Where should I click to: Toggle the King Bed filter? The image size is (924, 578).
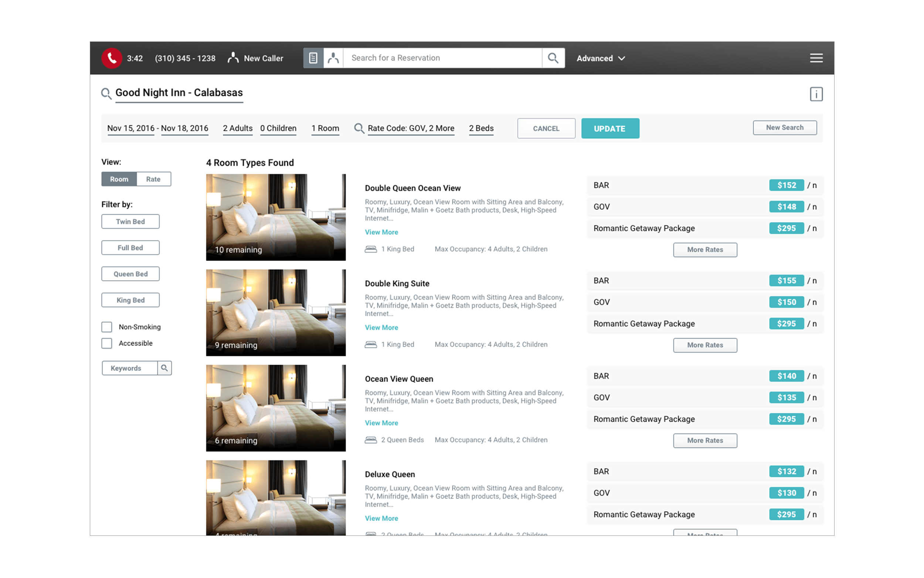coord(130,300)
